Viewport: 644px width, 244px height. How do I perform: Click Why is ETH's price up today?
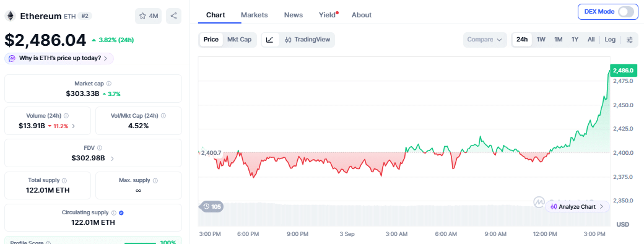(59, 58)
